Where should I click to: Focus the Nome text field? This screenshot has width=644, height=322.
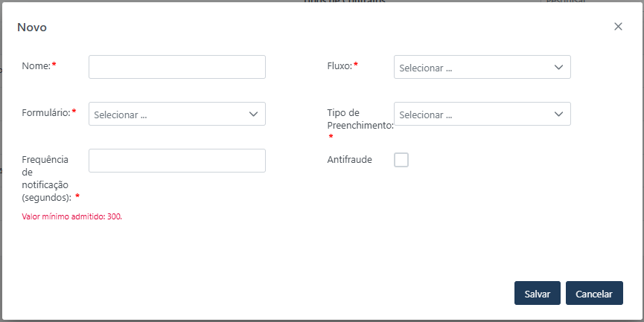(x=177, y=67)
